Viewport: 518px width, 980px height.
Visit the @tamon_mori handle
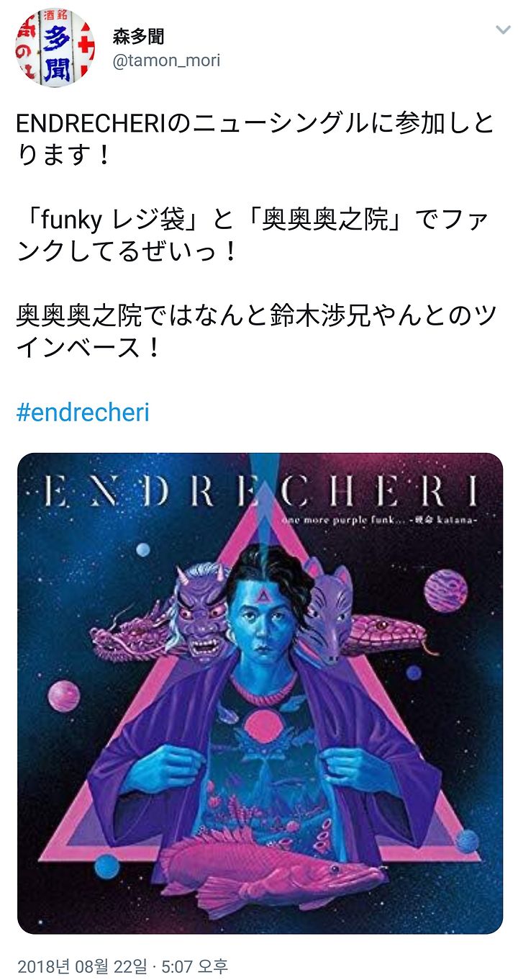pyautogui.click(x=166, y=60)
